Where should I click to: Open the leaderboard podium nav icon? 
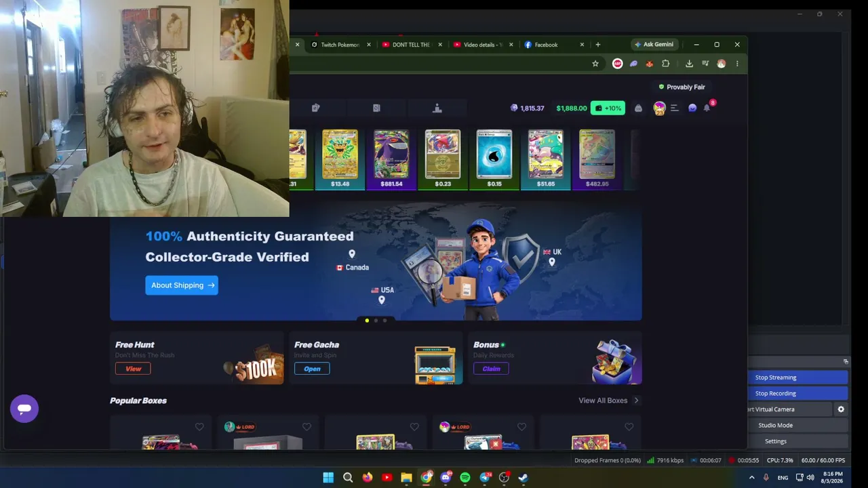click(437, 108)
